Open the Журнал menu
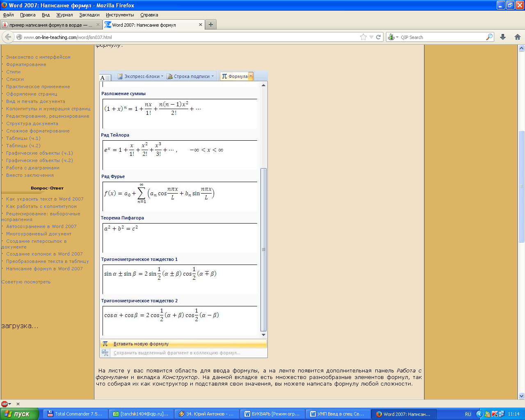Image resolution: width=525 pixels, height=420 pixels. tap(64, 15)
